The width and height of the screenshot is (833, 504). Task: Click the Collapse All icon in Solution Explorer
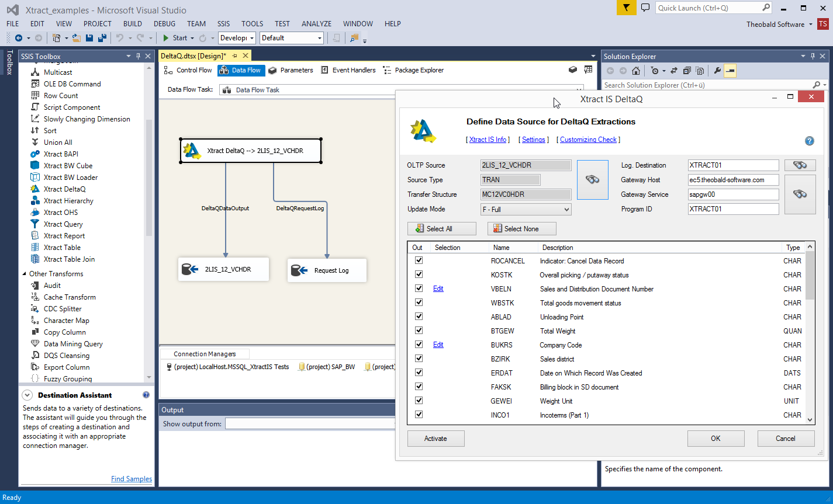pos(686,71)
